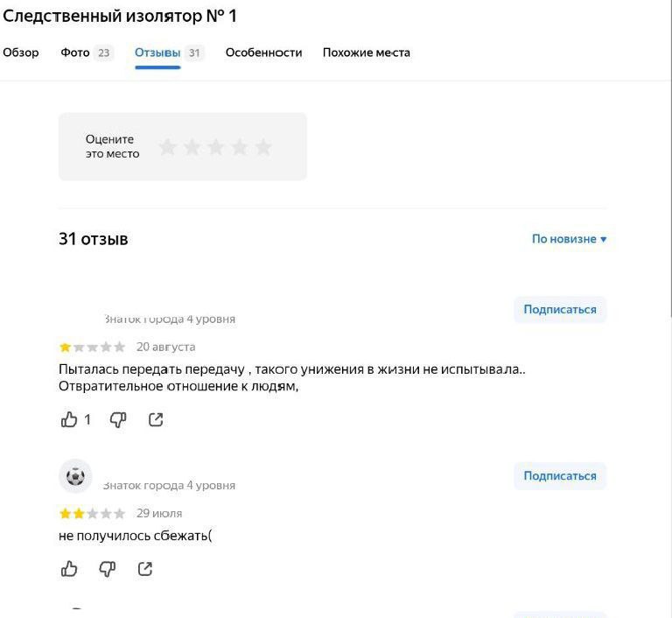Like the 20 августа review
Image resolution: width=672 pixels, height=618 pixels.
coord(69,420)
